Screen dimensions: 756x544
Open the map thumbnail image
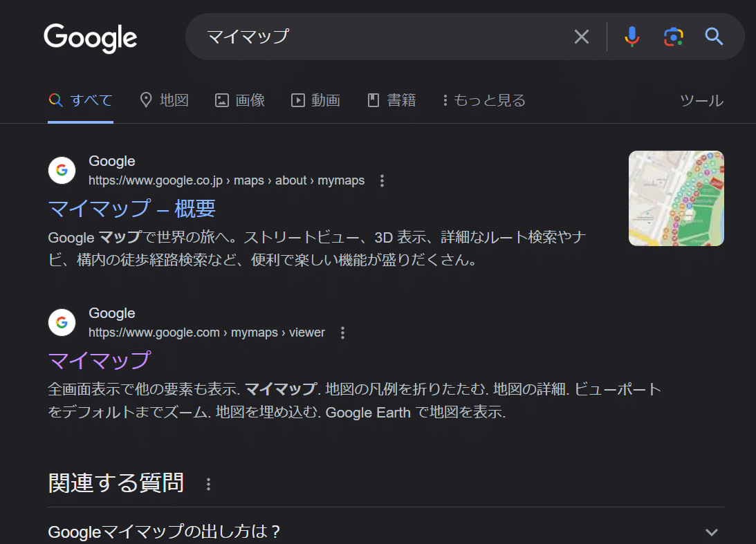pyautogui.click(x=676, y=198)
